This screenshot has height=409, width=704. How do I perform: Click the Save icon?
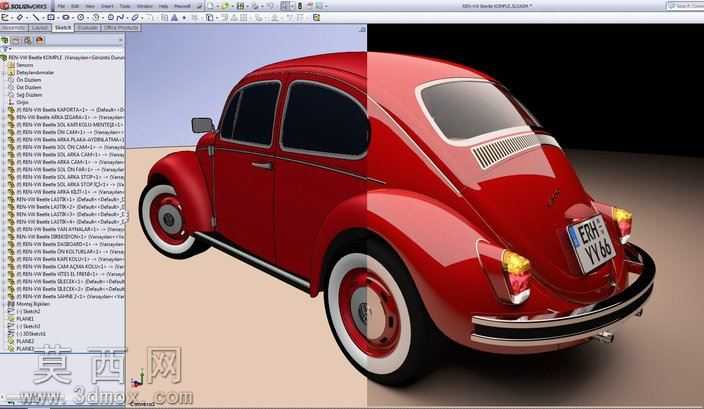click(240, 6)
